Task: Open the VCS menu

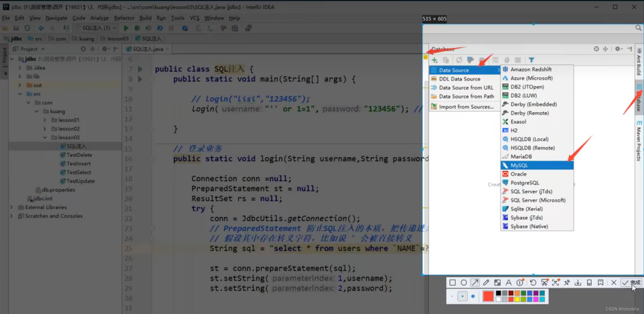Action: pos(194,18)
